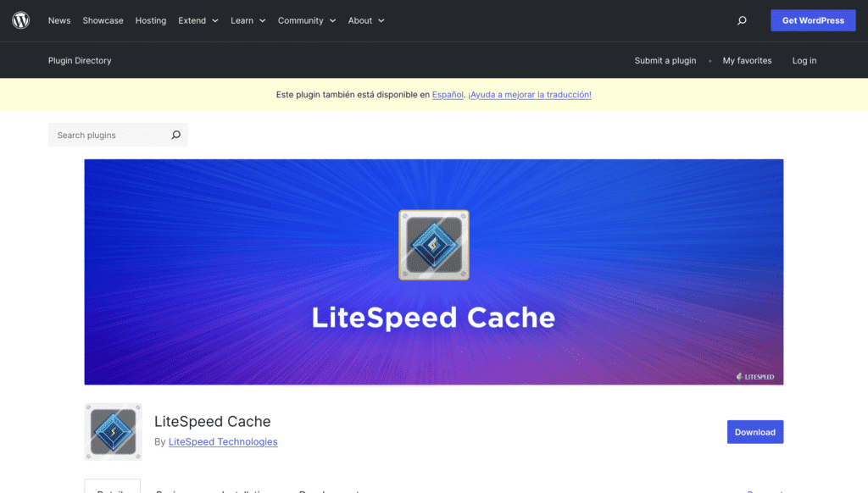Viewport: 868px width, 493px height.
Task: Open the Learn dropdown in the navigation
Action: pyautogui.click(x=248, y=20)
